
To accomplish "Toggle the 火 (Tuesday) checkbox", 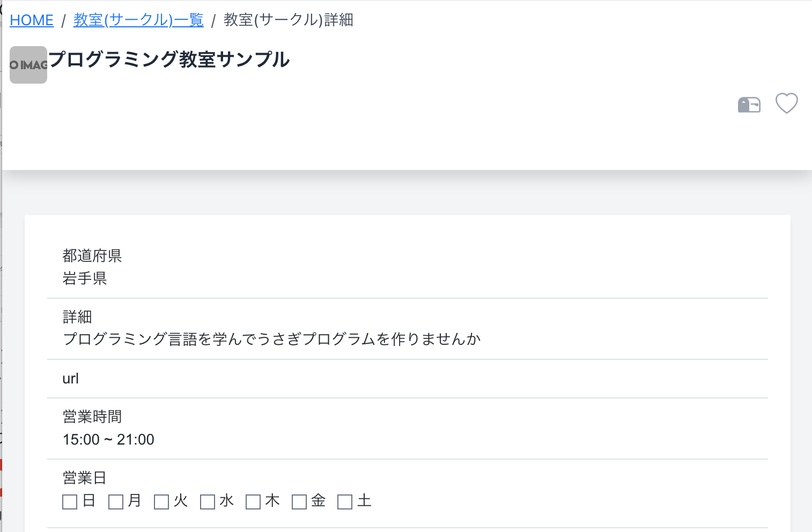I will click(x=161, y=502).
